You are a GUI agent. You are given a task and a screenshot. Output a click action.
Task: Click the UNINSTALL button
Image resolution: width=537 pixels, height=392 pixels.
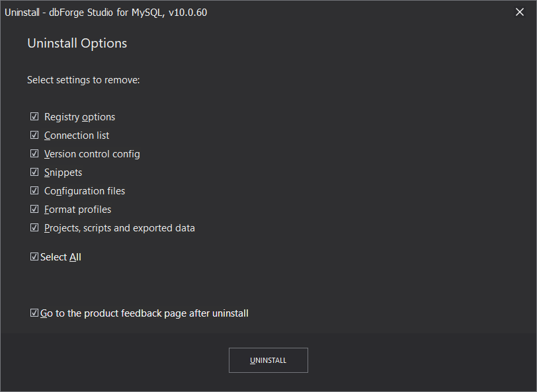click(x=268, y=360)
